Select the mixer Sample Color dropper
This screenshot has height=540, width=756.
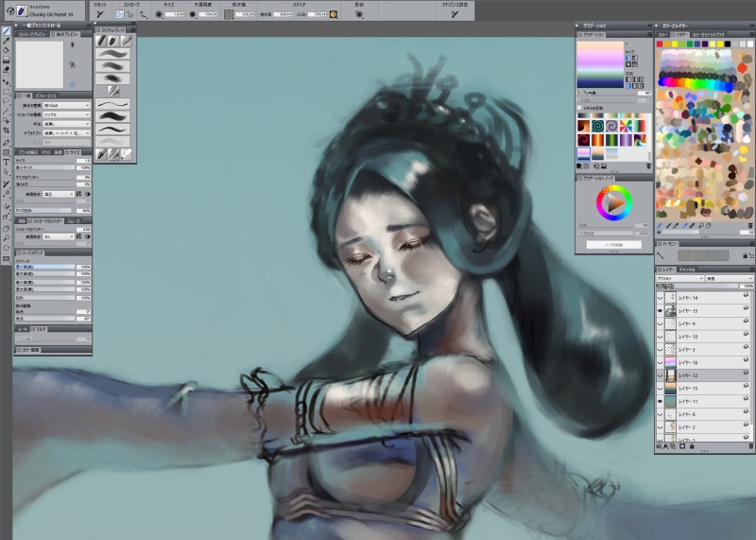(684, 225)
